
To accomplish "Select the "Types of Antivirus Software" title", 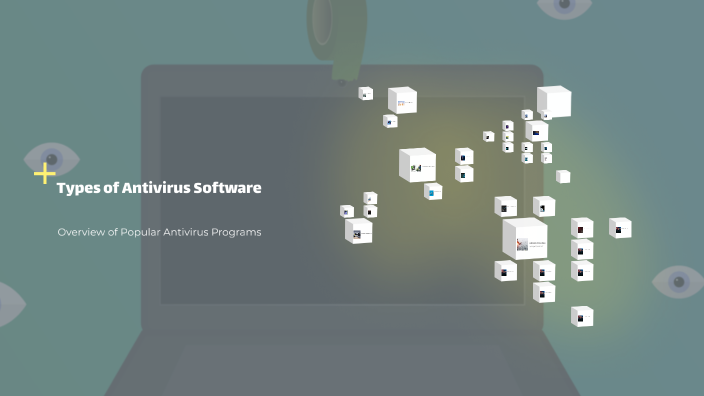I will [x=159, y=188].
